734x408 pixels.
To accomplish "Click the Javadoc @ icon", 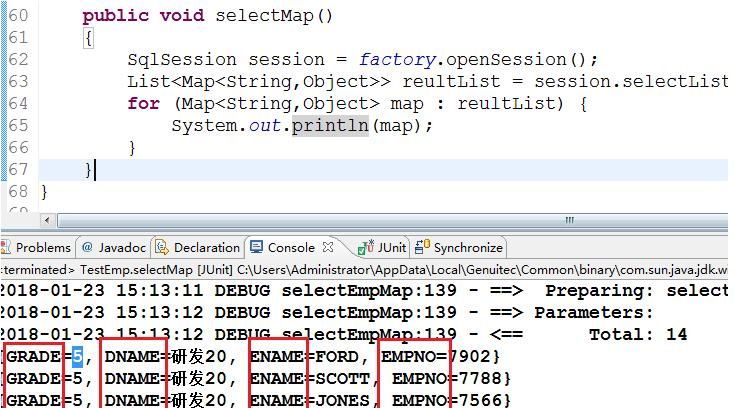I will (88, 247).
